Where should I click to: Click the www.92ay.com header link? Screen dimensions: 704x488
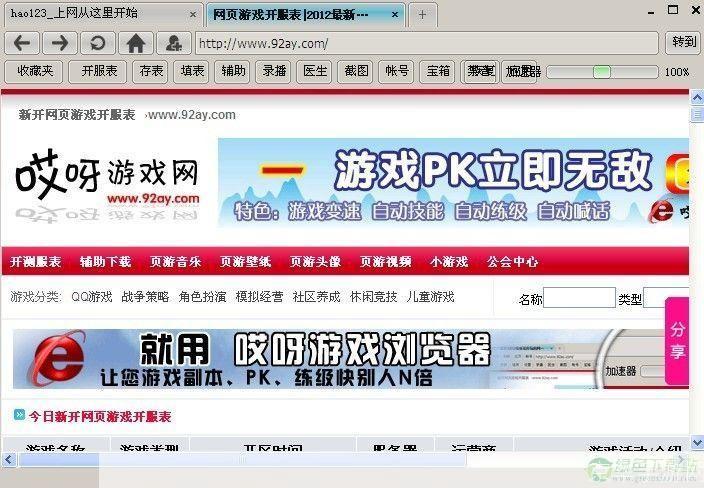pyautogui.click(x=192, y=115)
